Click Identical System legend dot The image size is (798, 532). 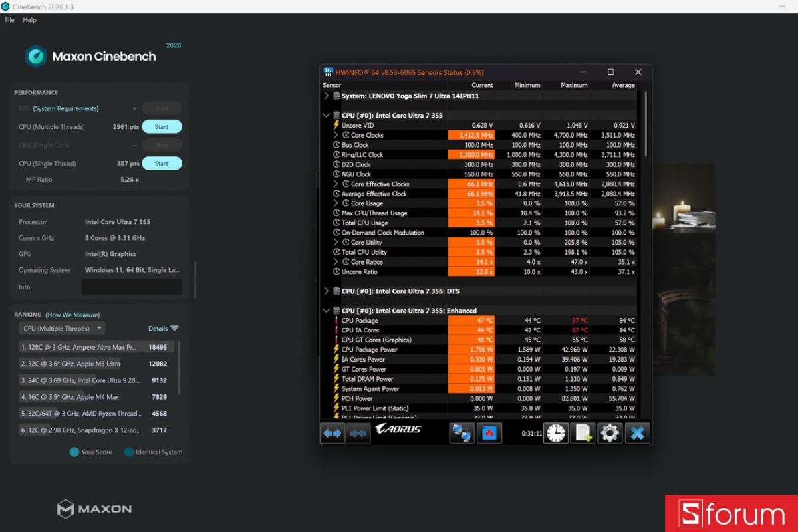pyautogui.click(x=128, y=452)
